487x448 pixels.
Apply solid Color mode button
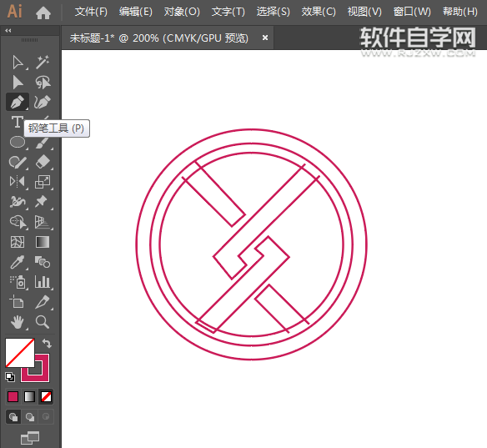tap(13, 397)
